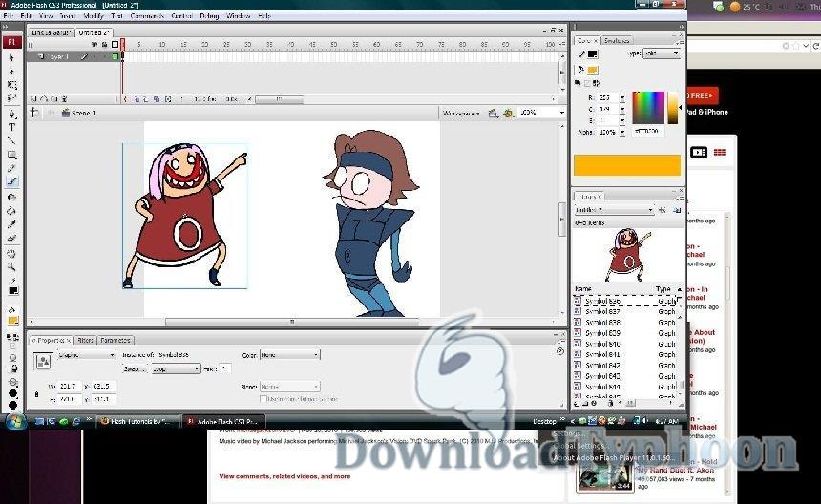Toggle lock all layers padlock icon
Viewport: 821px width, 504px height.
[105, 45]
